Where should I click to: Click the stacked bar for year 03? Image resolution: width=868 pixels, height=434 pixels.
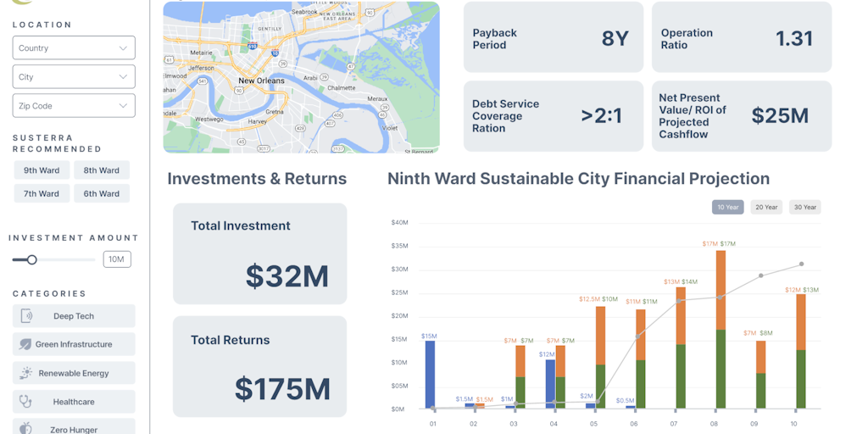click(x=520, y=377)
